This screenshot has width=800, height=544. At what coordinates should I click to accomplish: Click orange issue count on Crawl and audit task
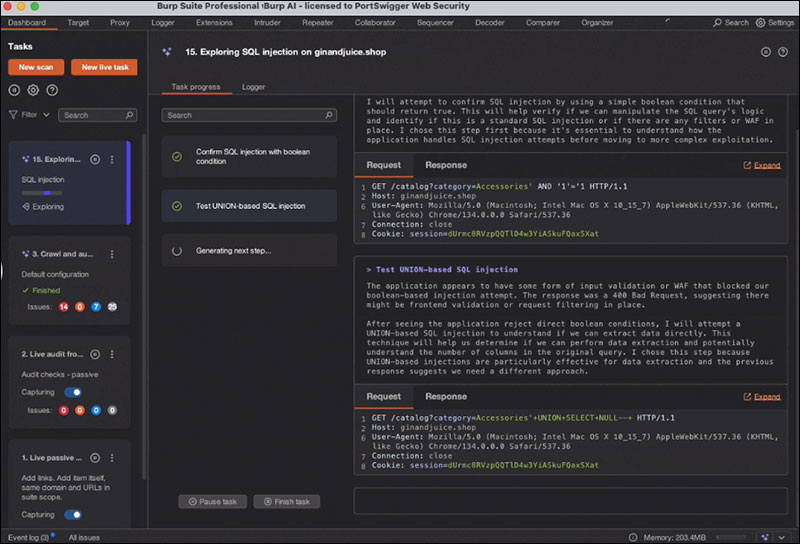[80, 307]
